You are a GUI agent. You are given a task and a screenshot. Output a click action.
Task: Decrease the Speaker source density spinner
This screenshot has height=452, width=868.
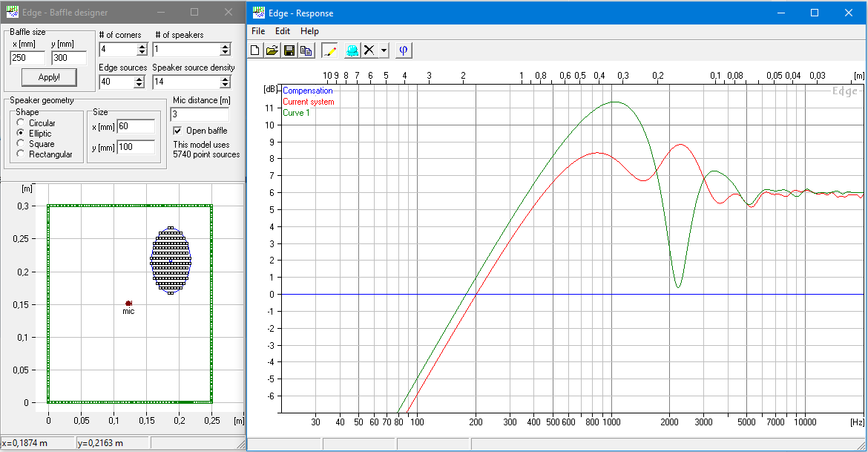point(225,85)
